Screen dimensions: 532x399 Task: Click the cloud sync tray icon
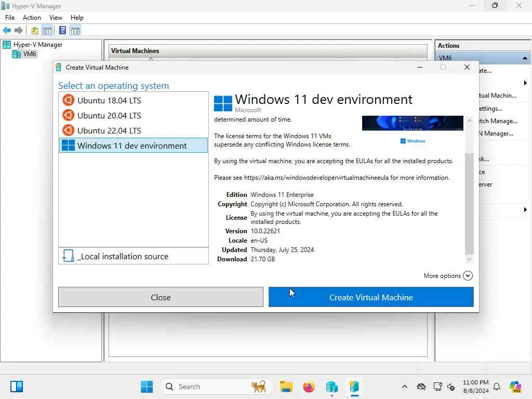pos(421,387)
